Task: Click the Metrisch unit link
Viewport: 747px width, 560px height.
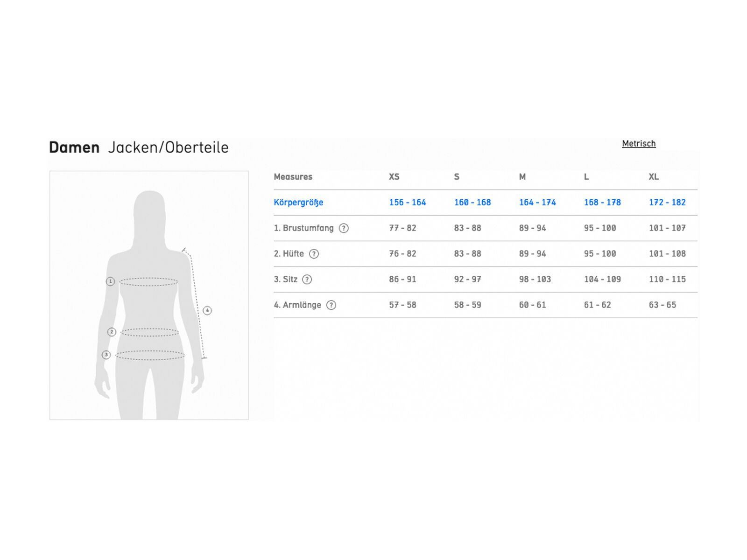Action: coord(638,144)
